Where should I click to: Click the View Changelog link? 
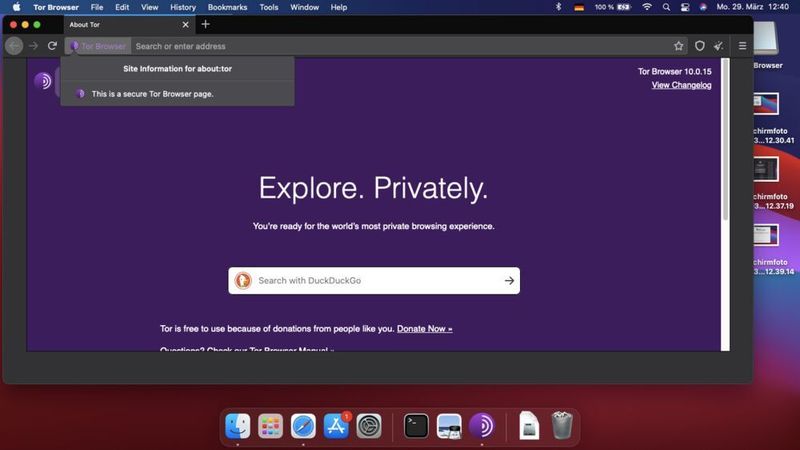681,85
